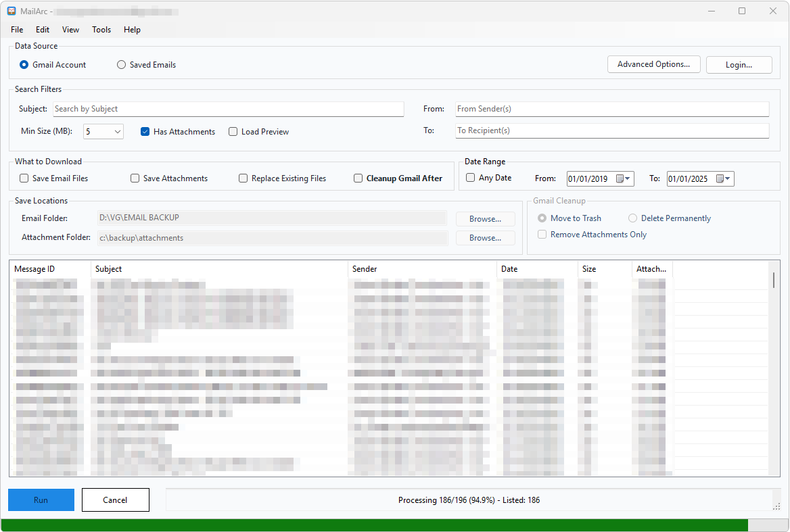This screenshot has width=790, height=532.
Task: Open the To date dropdown arrow
Action: (728, 178)
